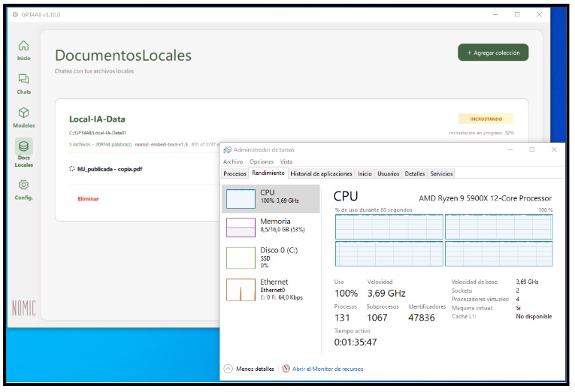This screenshot has width=575, height=392.
Task: Switch to the Historial de aplicaciones tab
Action: 322,173
